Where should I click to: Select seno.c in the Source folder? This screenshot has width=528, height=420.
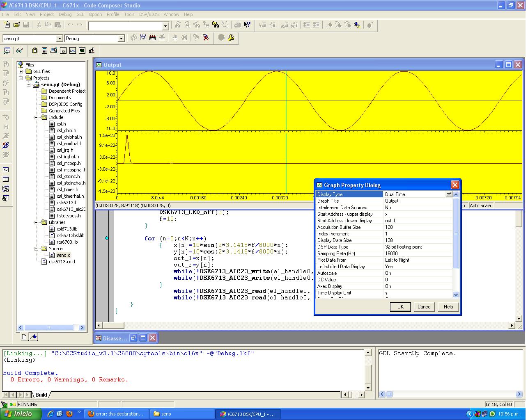tap(63, 255)
